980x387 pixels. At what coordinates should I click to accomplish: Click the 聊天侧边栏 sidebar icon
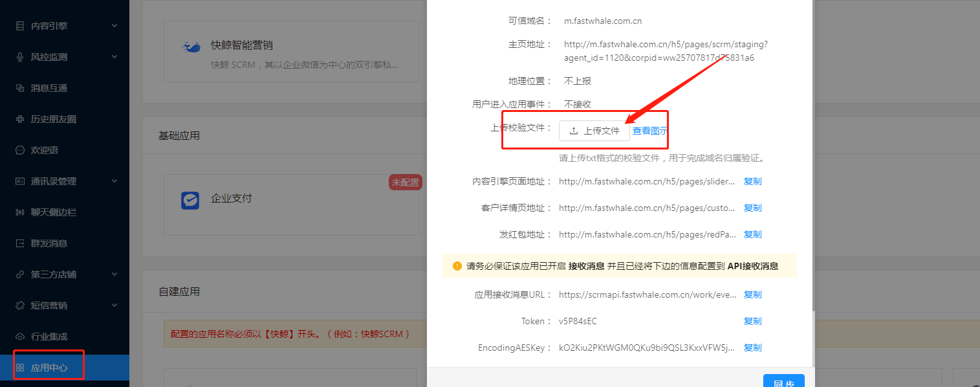pyautogui.click(x=19, y=212)
